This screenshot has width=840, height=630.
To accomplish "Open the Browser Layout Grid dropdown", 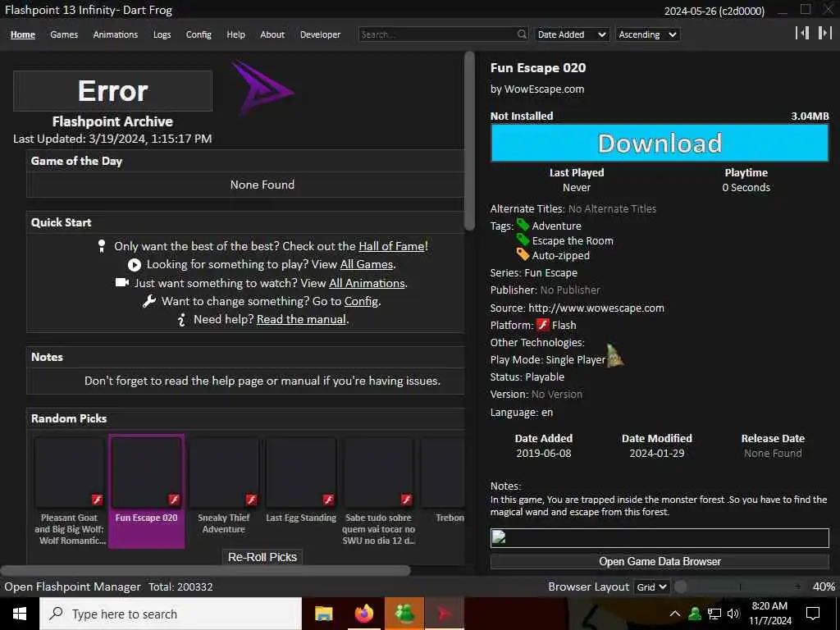I will coord(651,587).
